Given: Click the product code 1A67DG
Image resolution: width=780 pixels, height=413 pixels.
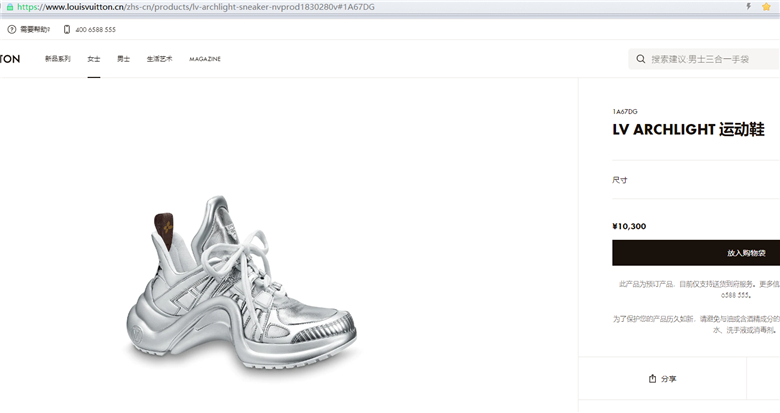Looking at the screenshot, I should click(625, 111).
